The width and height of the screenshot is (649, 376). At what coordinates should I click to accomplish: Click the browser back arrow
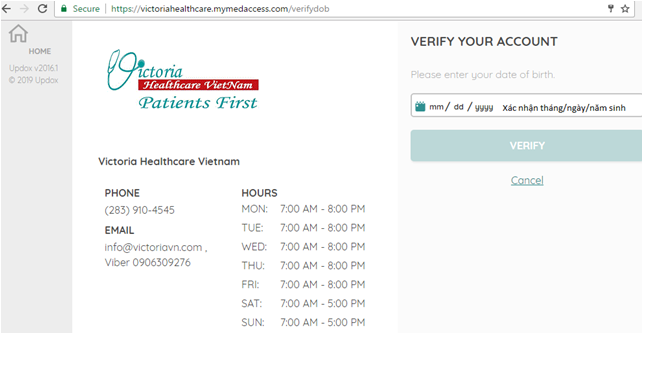(6, 8)
